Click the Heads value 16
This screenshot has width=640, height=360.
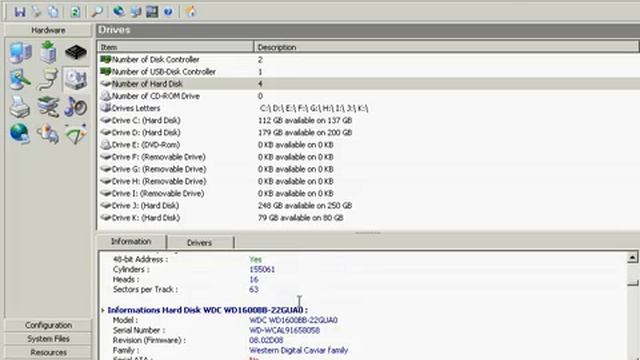click(254, 280)
